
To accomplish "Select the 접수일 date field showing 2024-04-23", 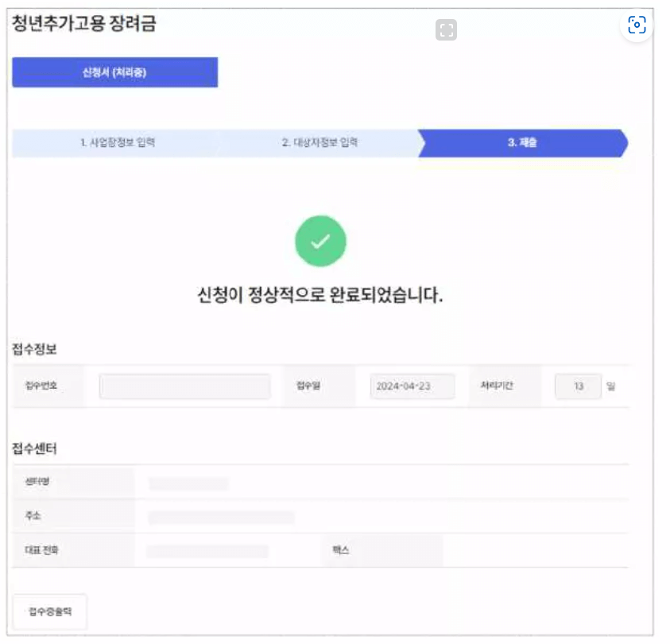I will tap(412, 386).
